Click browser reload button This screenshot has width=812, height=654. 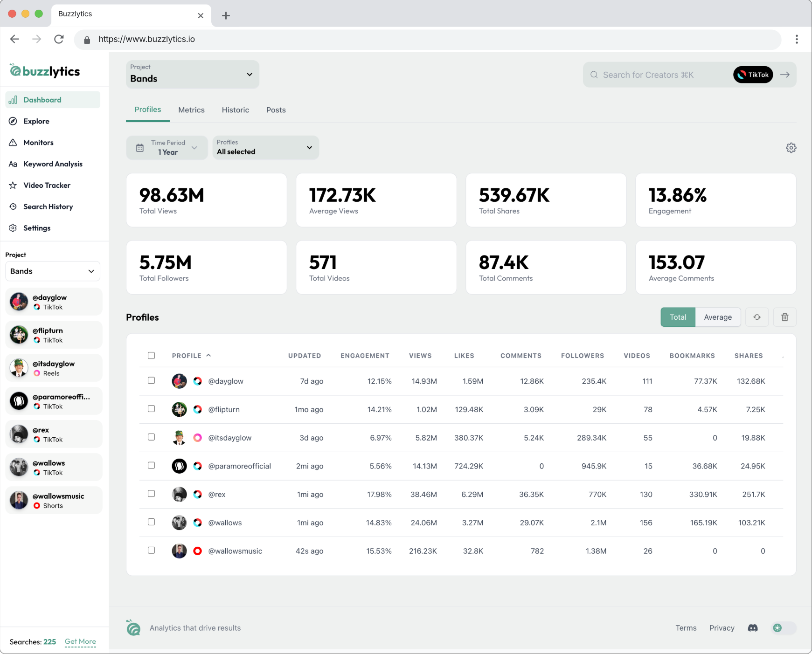click(59, 39)
